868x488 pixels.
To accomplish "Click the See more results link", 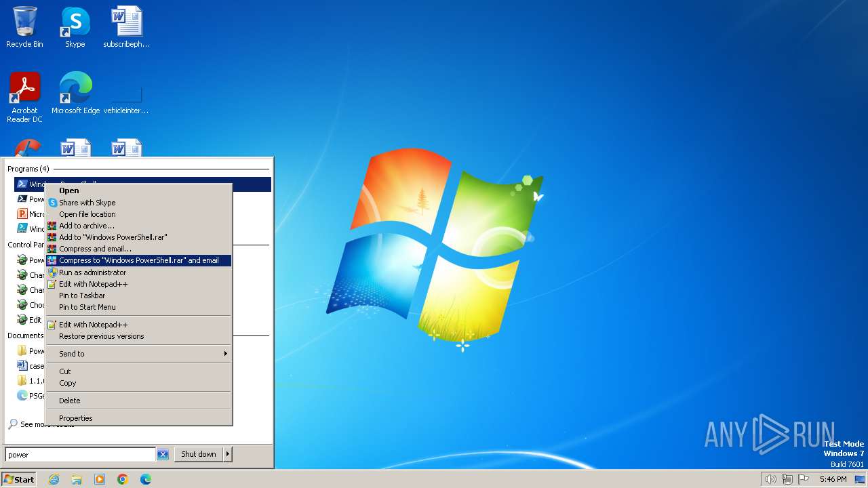I will [x=41, y=424].
